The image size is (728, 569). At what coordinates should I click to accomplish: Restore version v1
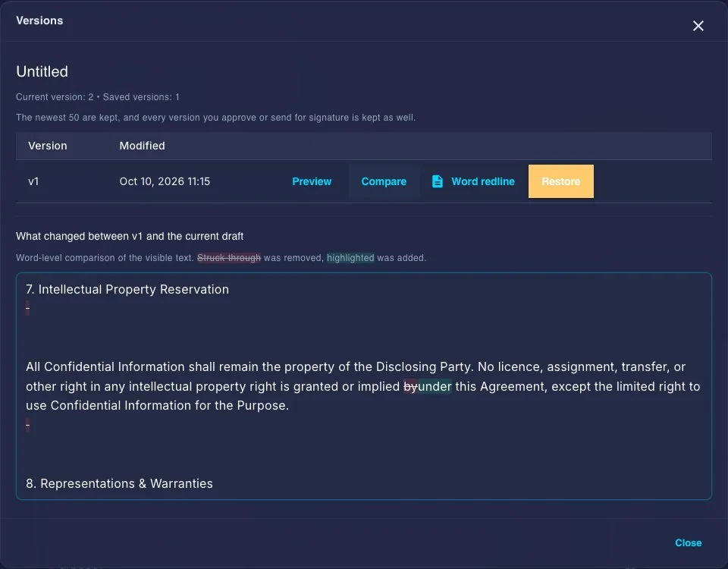pos(561,181)
